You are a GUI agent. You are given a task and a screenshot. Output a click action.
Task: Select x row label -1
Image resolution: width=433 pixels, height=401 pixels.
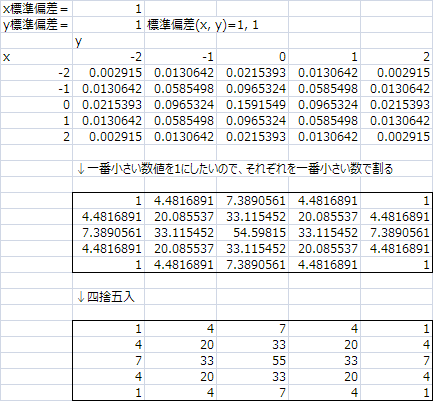[36, 89]
